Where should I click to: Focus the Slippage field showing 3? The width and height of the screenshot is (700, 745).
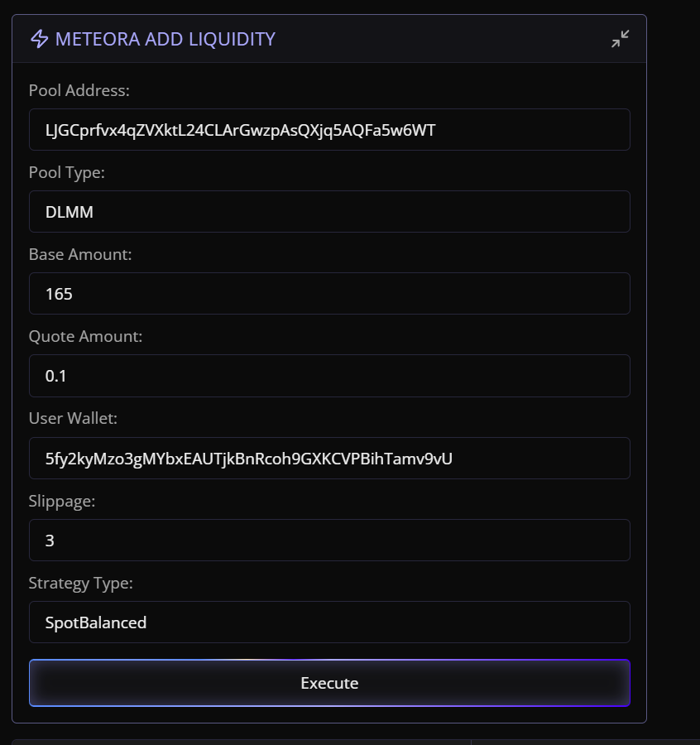click(329, 540)
